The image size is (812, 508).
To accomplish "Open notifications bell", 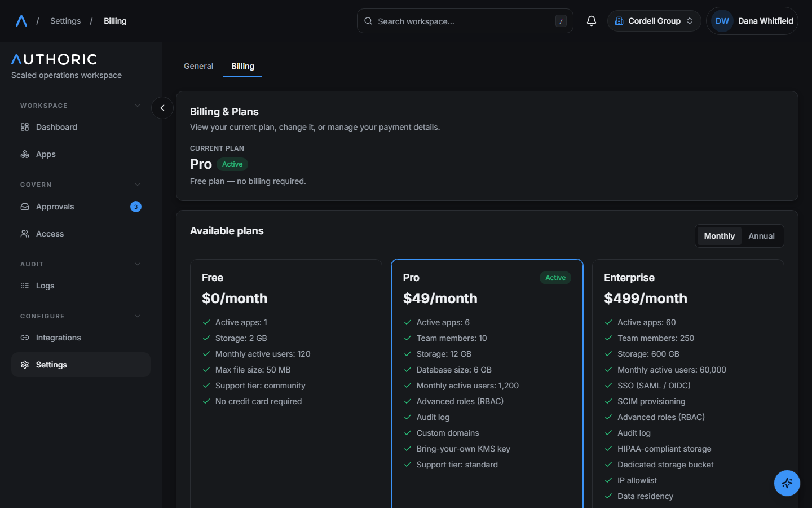I will (x=592, y=21).
